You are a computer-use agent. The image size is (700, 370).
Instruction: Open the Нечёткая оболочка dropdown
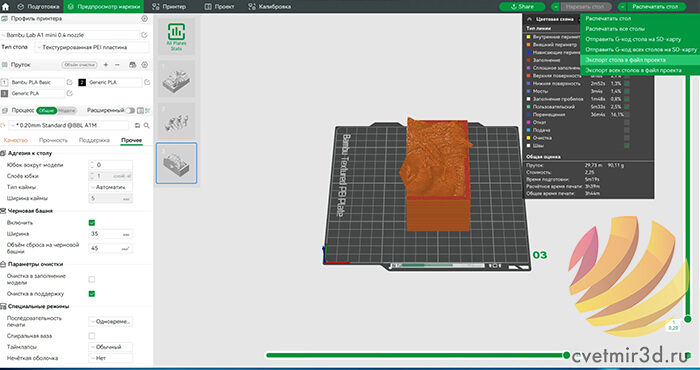point(110,358)
